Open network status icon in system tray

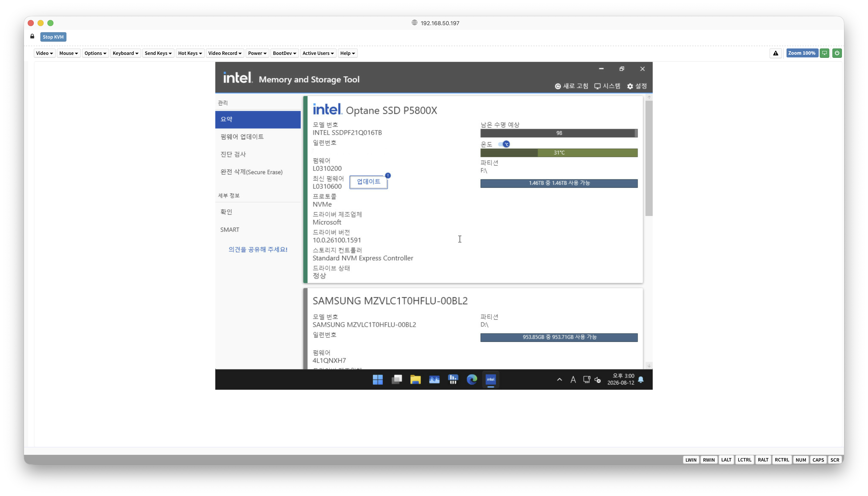point(586,379)
